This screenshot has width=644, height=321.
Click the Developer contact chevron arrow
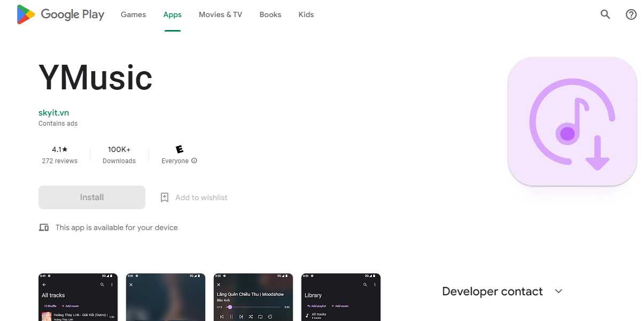click(558, 292)
